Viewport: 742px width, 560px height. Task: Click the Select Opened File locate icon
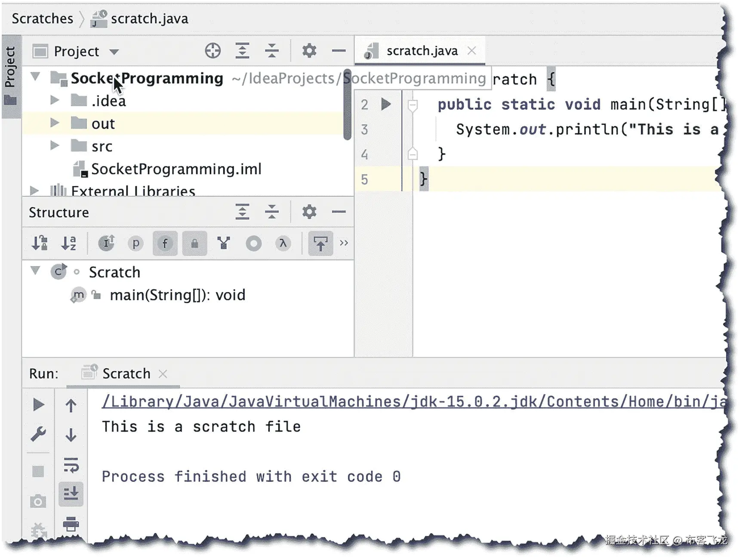coord(213,51)
